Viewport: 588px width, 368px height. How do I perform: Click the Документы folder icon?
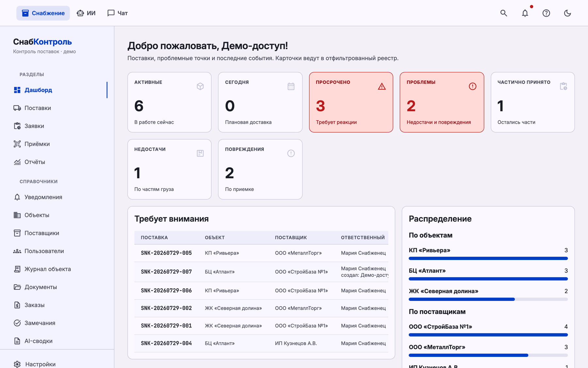(17, 287)
